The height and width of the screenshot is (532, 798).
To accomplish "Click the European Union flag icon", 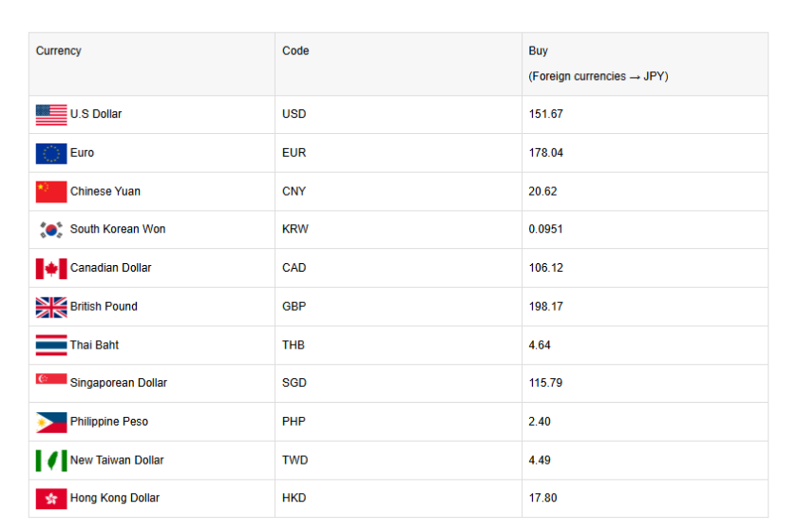I will [x=51, y=153].
